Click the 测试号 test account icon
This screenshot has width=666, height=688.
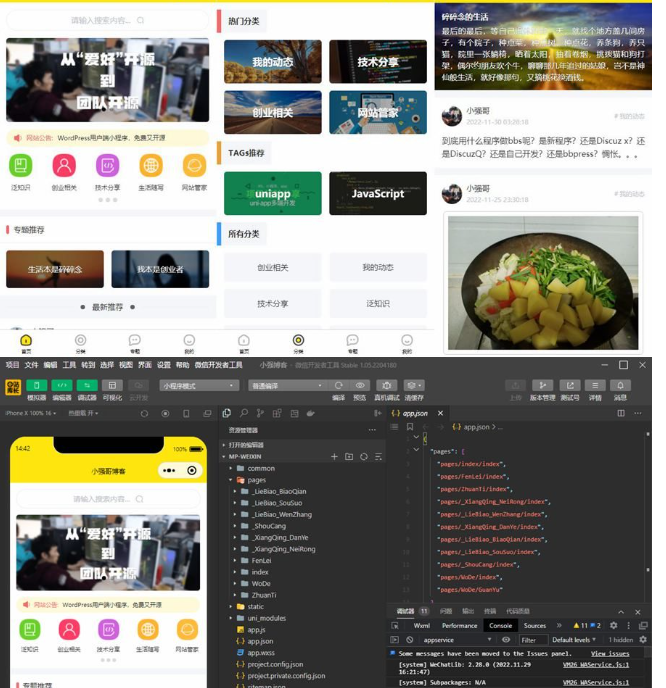[570, 386]
